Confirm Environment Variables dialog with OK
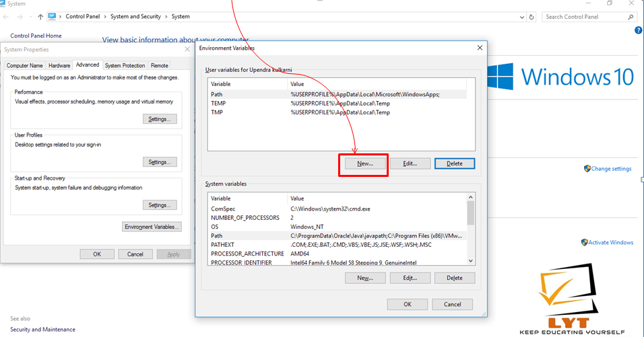 (x=408, y=304)
